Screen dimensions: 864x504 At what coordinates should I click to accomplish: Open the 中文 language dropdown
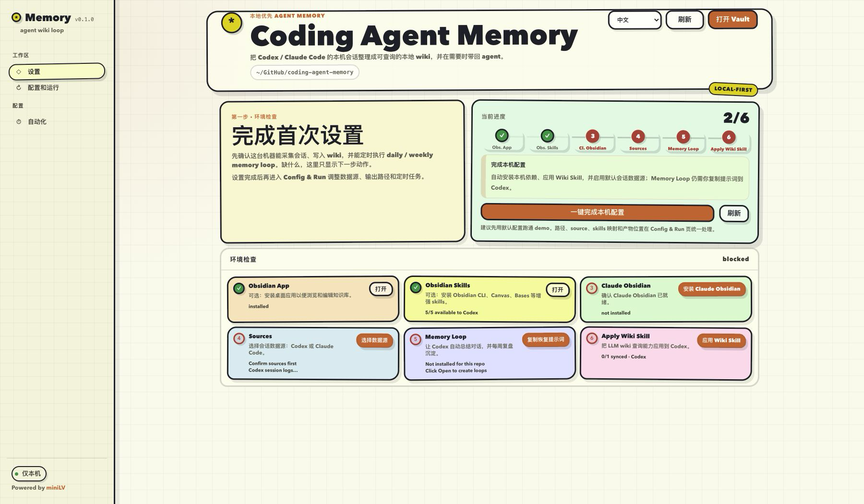(x=635, y=20)
